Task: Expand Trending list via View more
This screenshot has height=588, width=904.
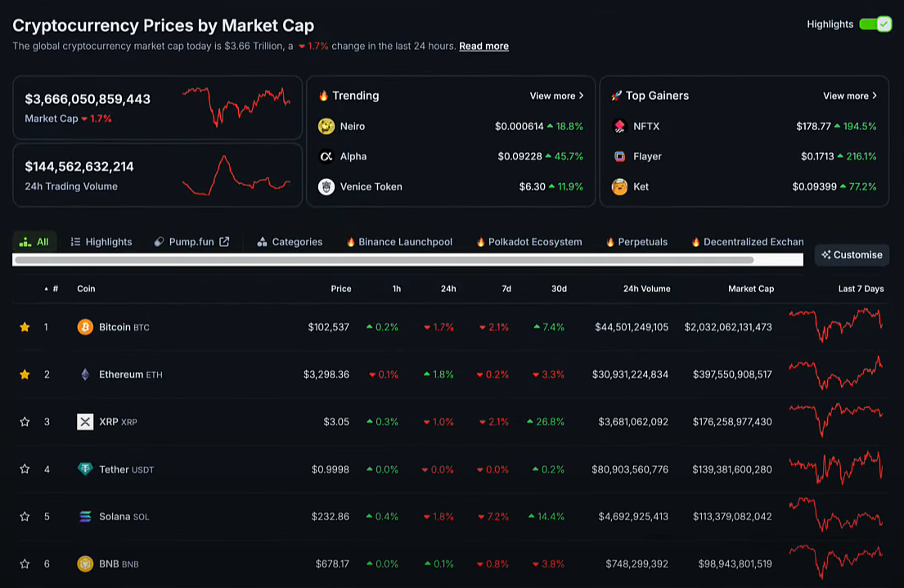Action: (x=556, y=96)
